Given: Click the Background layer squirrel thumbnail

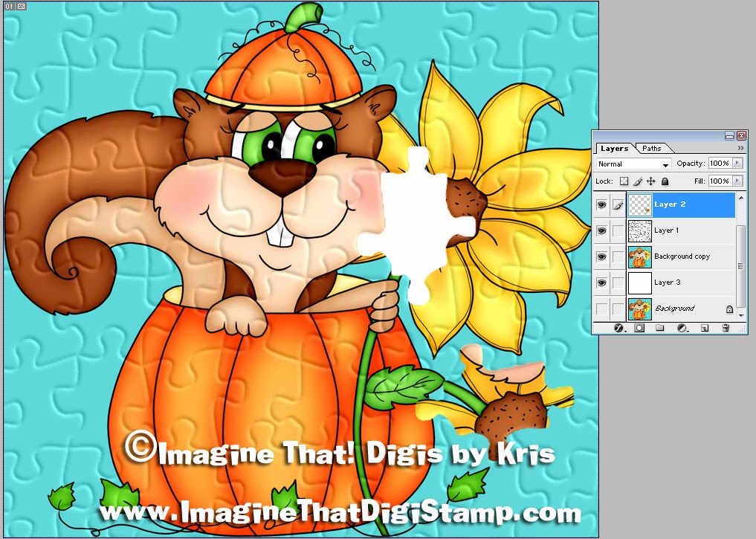Looking at the screenshot, I should [x=640, y=309].
